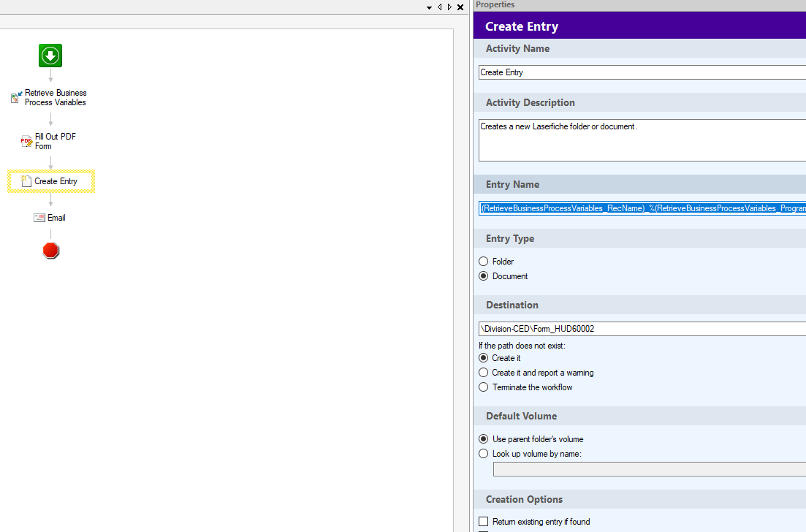Click the Destination path field
Viewport: 806px width, 532px height.
642,329
